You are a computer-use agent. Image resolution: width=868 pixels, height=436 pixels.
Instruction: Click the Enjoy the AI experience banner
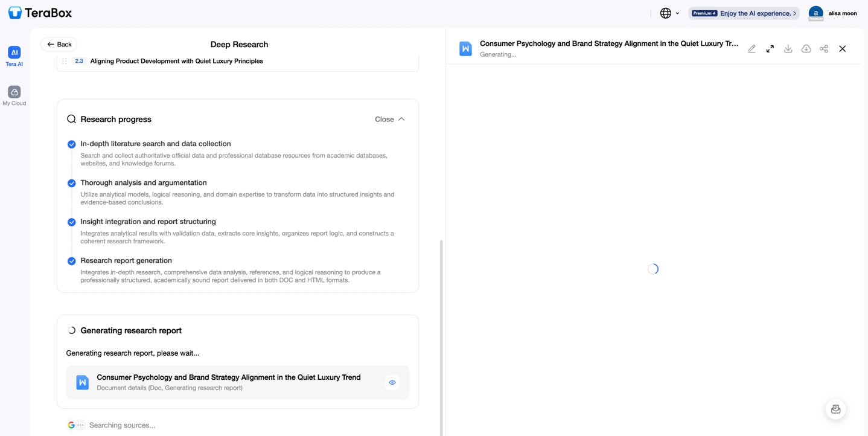coord(744,13)
